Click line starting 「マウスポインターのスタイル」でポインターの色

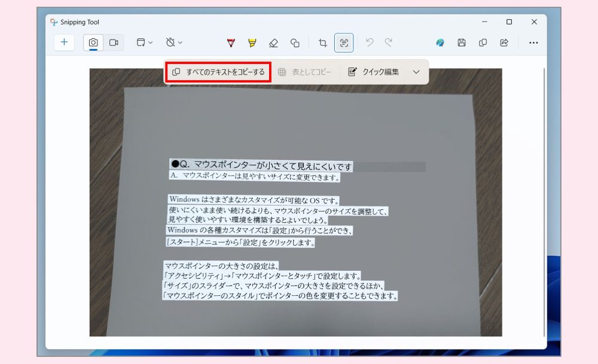coord(280,296)
